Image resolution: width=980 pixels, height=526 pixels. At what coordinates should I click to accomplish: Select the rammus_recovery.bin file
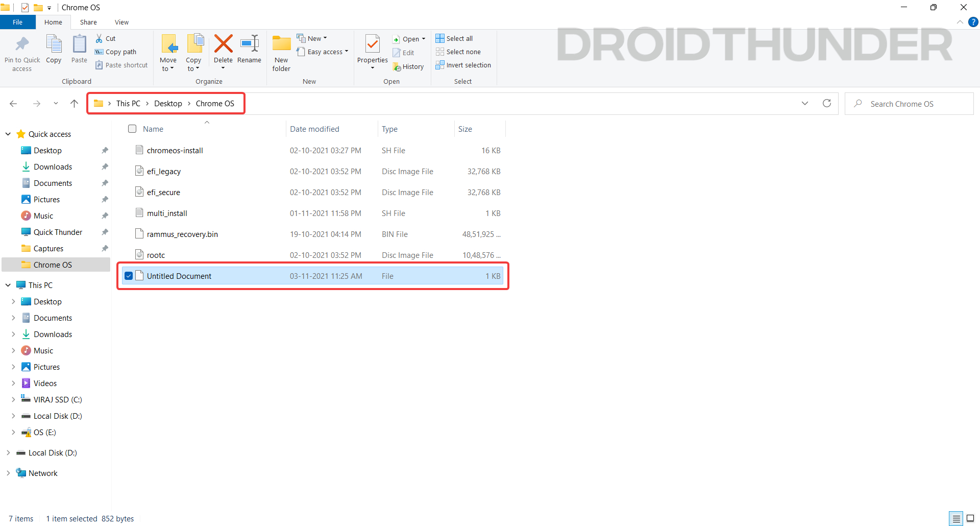coord(312,234)
